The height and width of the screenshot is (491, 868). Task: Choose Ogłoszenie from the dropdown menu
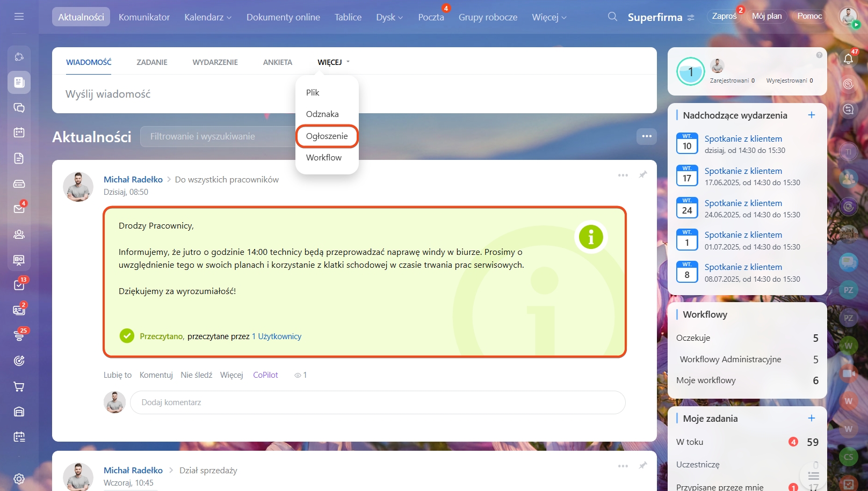(327, 136)
